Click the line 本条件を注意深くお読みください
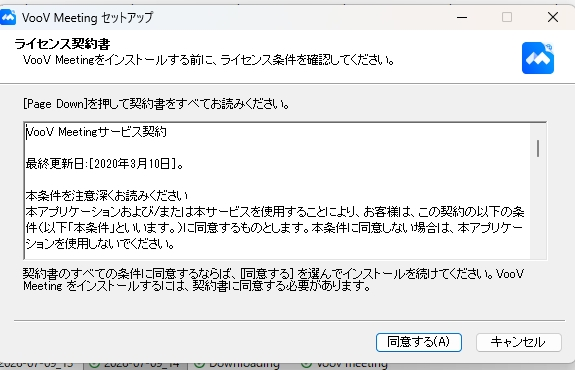 pos(107,195)
